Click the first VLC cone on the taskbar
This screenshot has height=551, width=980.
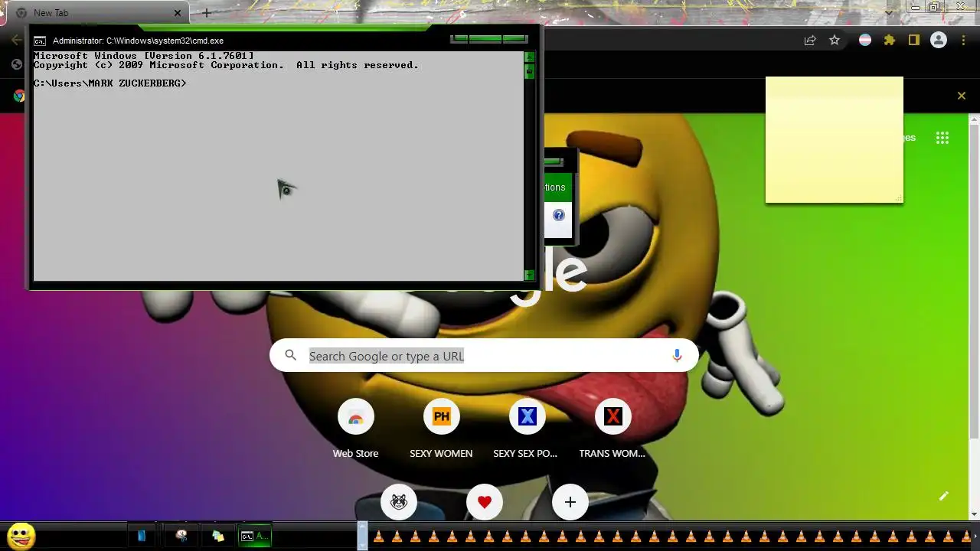(379, 536)
